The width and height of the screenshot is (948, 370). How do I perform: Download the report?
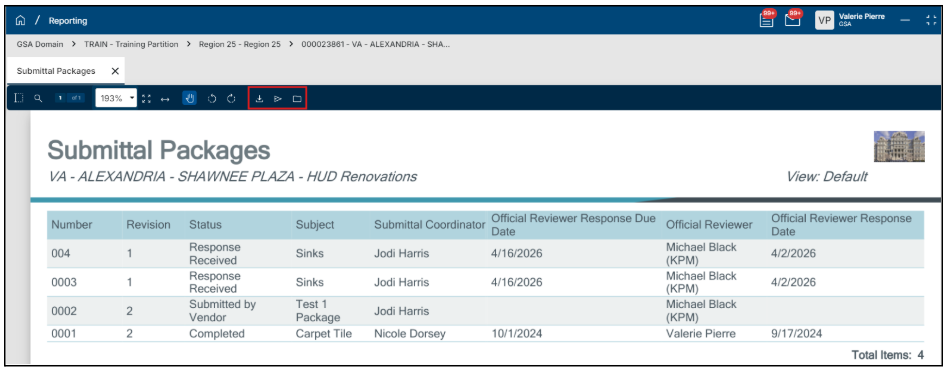pos(259,99)
